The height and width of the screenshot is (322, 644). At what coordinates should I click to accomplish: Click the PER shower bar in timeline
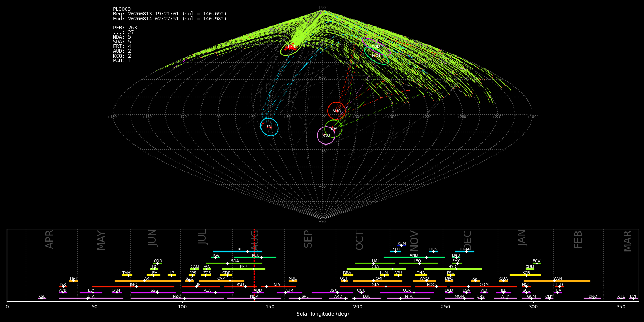pos(244,269)
